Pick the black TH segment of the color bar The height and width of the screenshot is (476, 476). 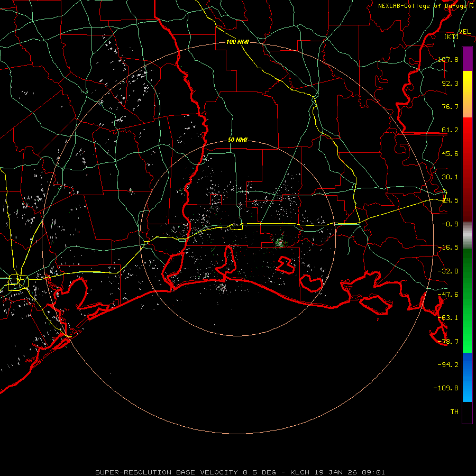click(467, 413)
